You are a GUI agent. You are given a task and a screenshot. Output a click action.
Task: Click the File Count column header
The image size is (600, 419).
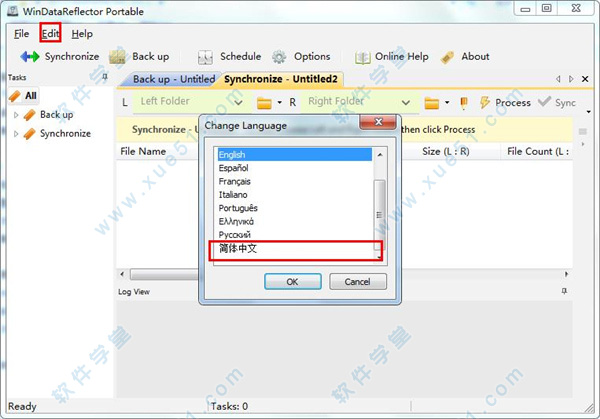[537, 152]
